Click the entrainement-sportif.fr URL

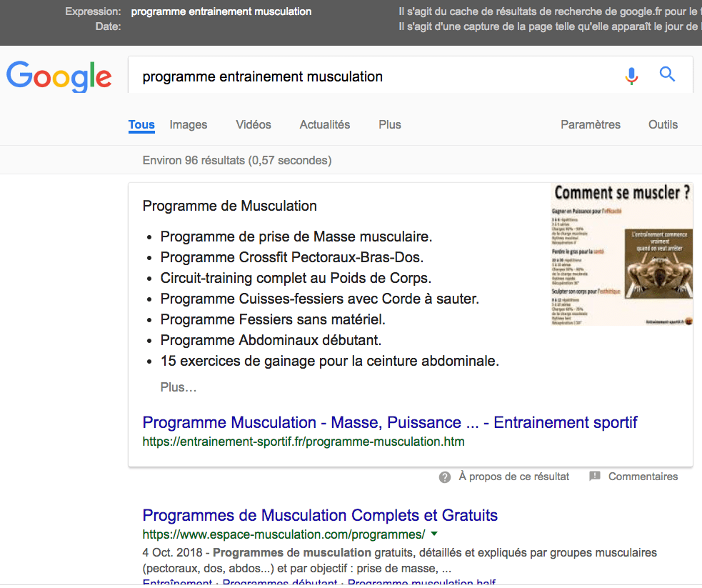point(304,442)
